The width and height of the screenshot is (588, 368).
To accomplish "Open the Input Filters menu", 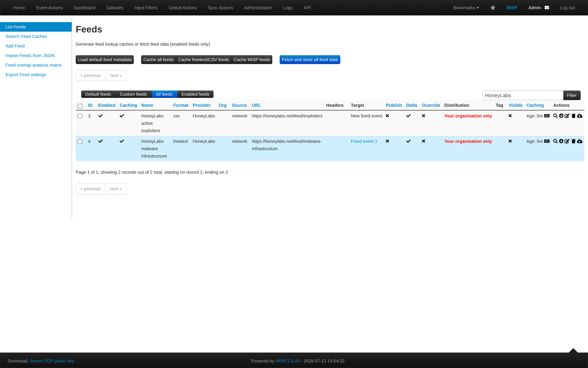I will coord(146,8).
